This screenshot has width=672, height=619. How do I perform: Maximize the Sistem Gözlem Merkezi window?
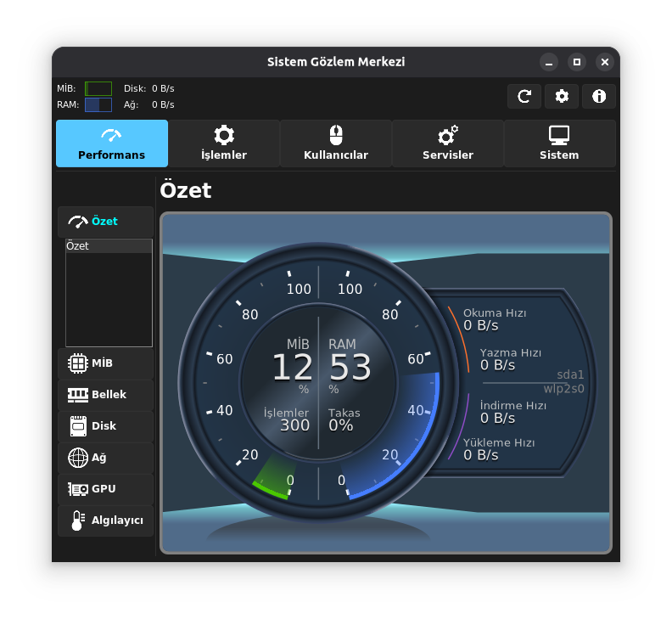[x=577, y=62]
